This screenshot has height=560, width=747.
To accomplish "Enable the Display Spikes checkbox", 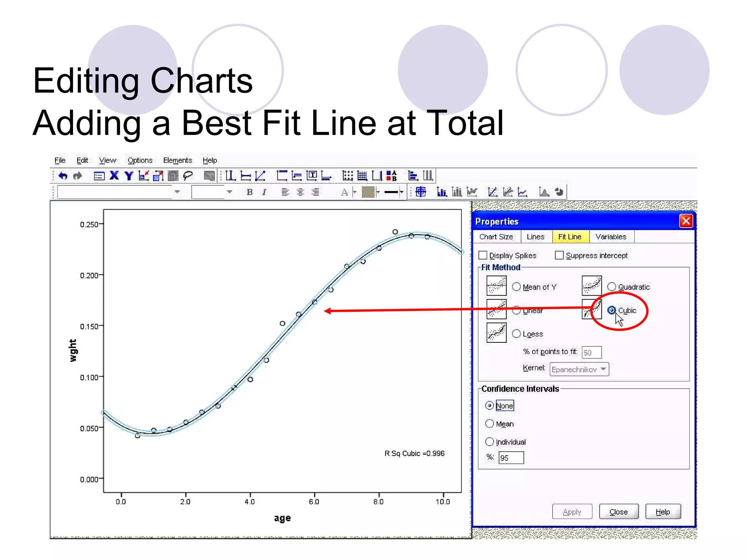I will tap(483, 255).
